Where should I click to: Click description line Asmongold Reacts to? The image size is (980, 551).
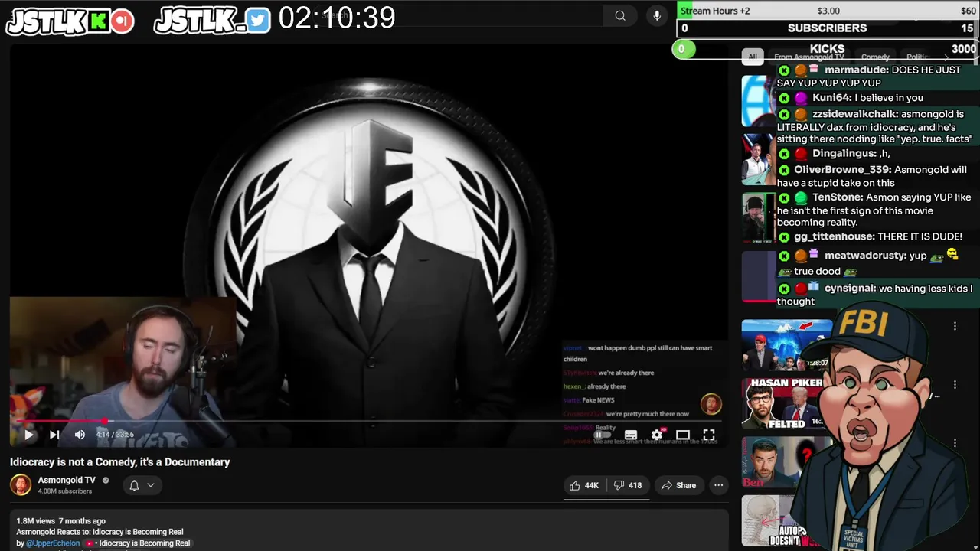click(100, 532)
